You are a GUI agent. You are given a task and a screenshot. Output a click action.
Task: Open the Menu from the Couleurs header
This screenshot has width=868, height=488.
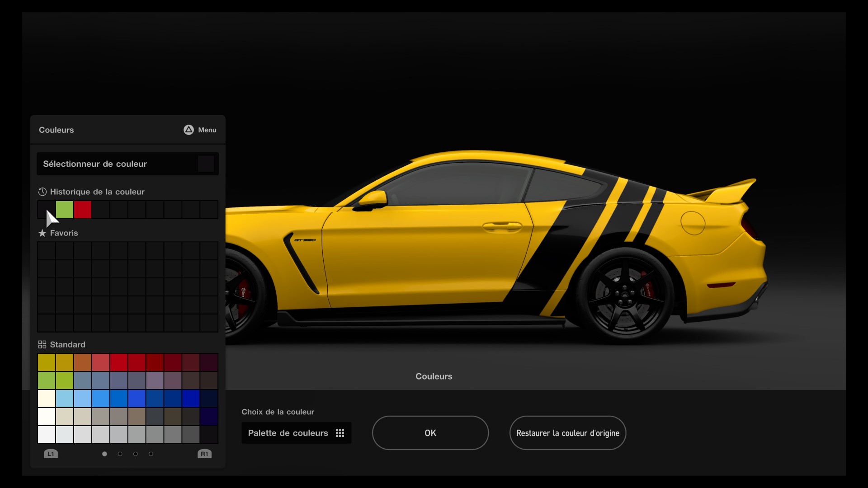pyautogui.click(x=199, y=130)
